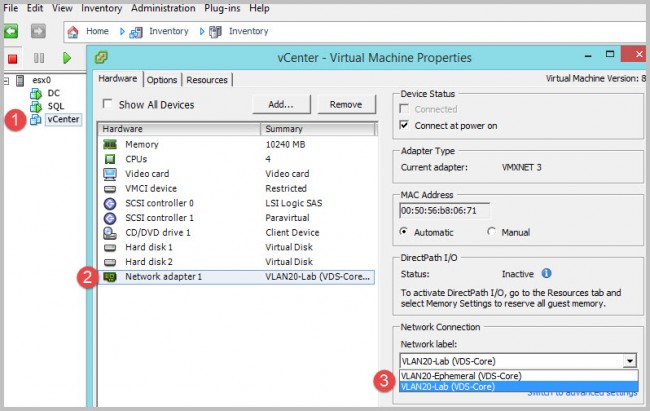This screenshot has height=411, width=650.
Task: Click the SCSI controller 1 icon
Action: 110,218
